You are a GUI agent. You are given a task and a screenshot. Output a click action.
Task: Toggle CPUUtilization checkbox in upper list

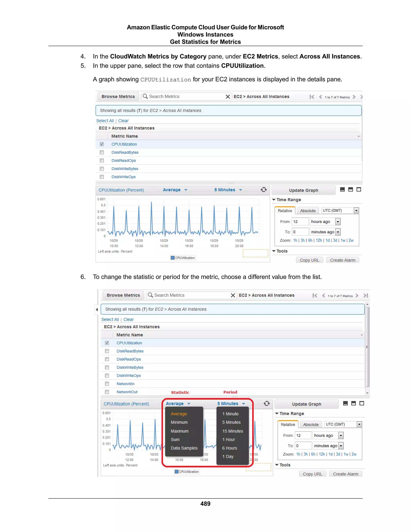click(102, 144)
